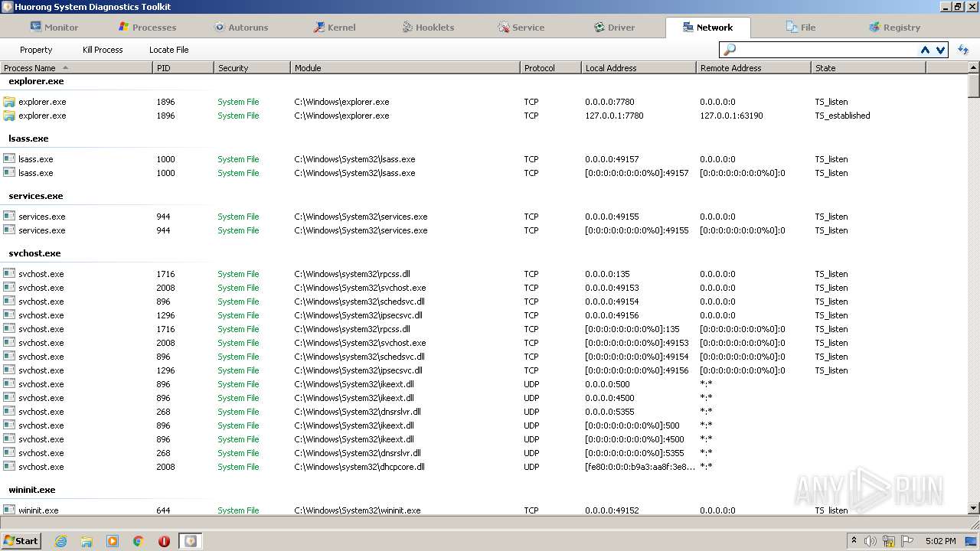Click the Locate File button

click(x=168, y=50)
